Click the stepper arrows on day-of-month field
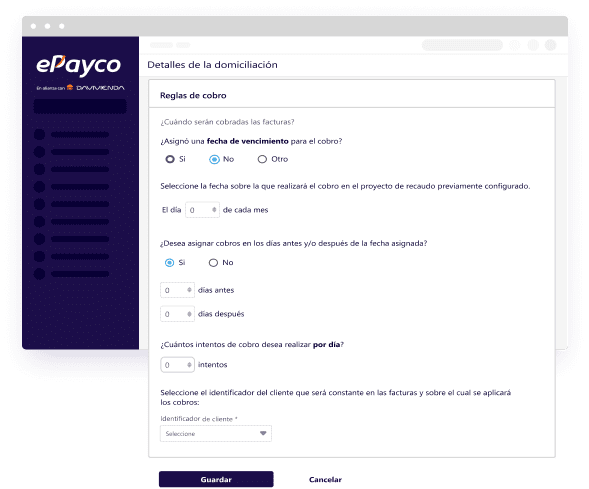589x489 pixels. coord(214,210)
